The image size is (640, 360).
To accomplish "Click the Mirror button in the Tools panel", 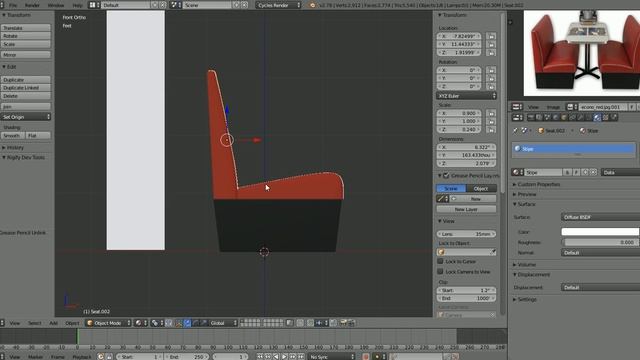I will point(26,54).
